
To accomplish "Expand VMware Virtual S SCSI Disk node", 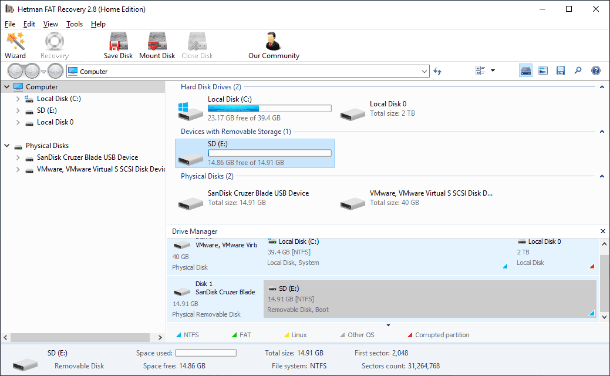I will coord(18,169).
